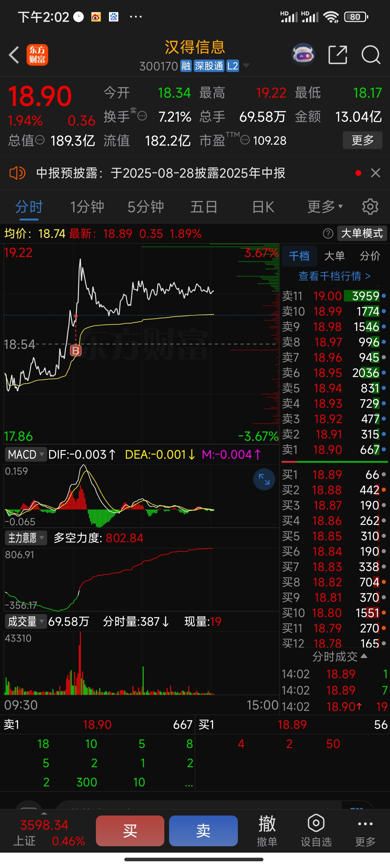The image size is (390, 868).
Task: Tap the 深股通 badge
Action: (209, 66)
